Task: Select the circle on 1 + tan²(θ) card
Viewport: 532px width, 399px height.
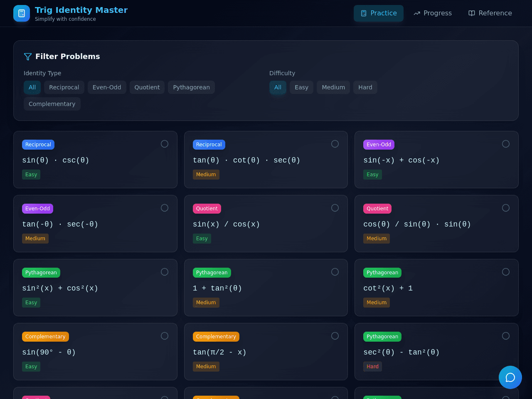Action: coord(335,272)
